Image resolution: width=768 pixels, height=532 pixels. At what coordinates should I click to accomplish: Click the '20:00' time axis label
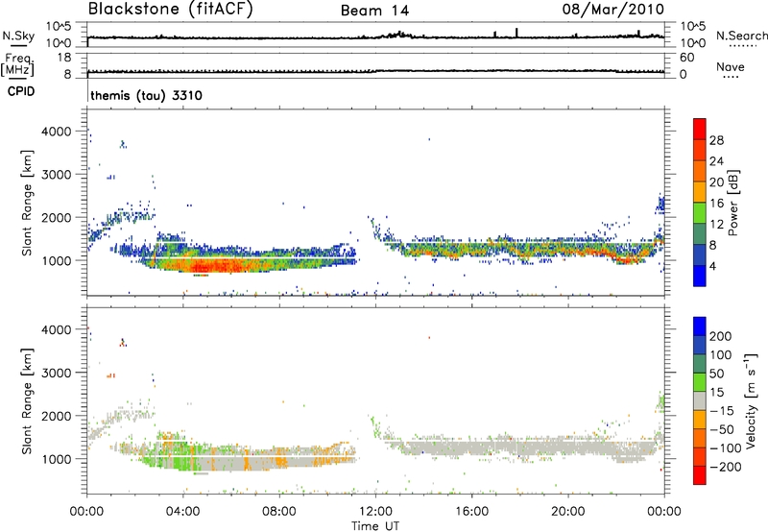coord(568,512)
